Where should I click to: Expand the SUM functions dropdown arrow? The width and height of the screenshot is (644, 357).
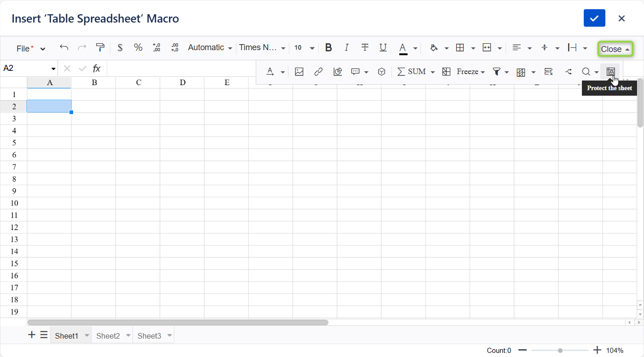[433, 72]
